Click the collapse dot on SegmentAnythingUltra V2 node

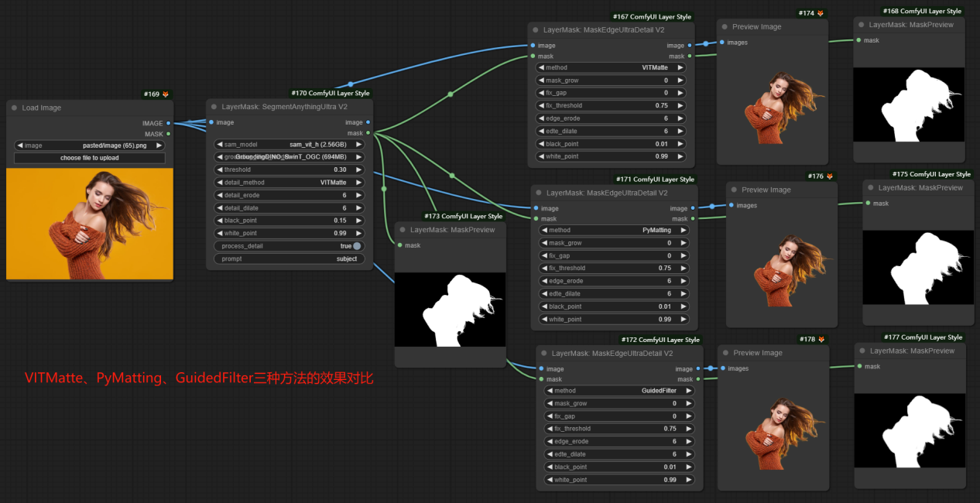214,107
